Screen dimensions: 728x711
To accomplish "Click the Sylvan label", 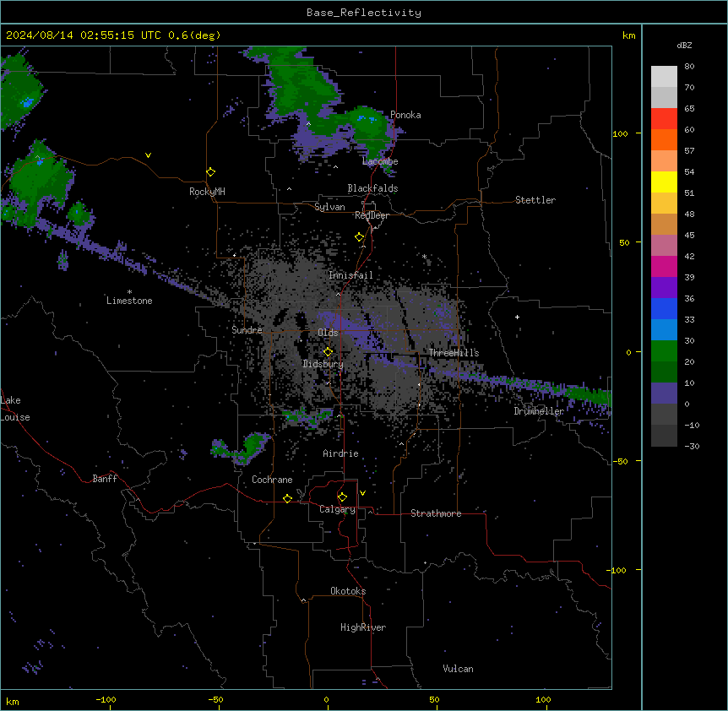I will point(329,207).
